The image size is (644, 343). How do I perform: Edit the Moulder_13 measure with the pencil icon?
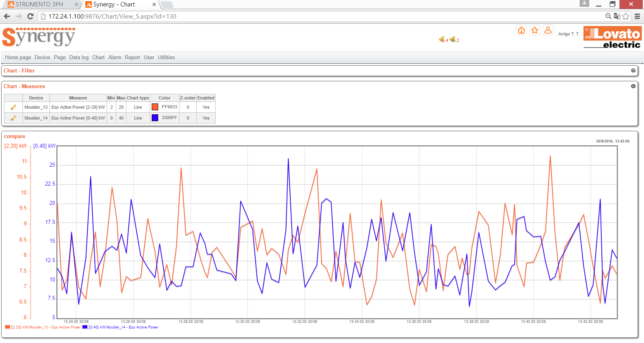(x=13, y=107)
